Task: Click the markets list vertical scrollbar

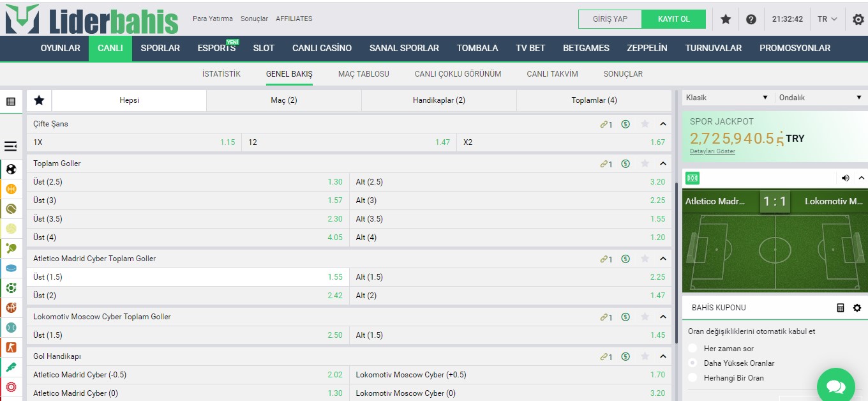Action: click(x=677, y=262)
